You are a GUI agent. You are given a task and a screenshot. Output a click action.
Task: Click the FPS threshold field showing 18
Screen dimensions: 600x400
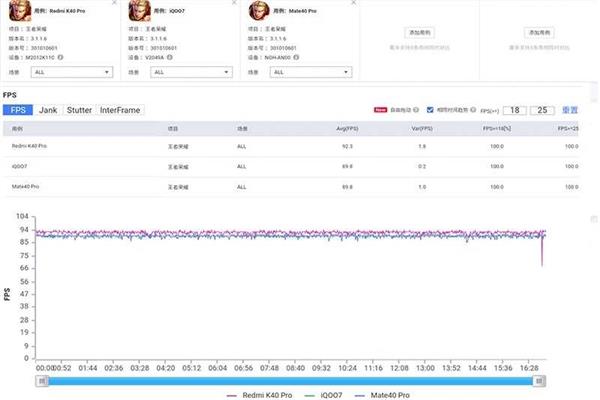click(x=515, y=110)
